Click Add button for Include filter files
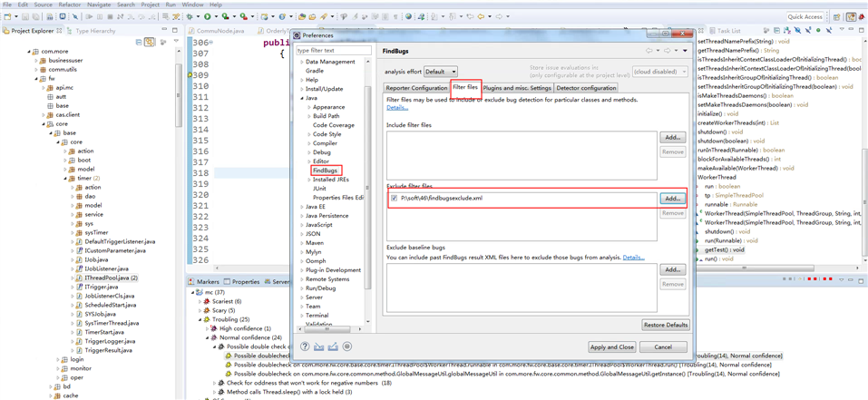Image resolution: width=868 pixels, height=400 pixels. tap(673, 137)
